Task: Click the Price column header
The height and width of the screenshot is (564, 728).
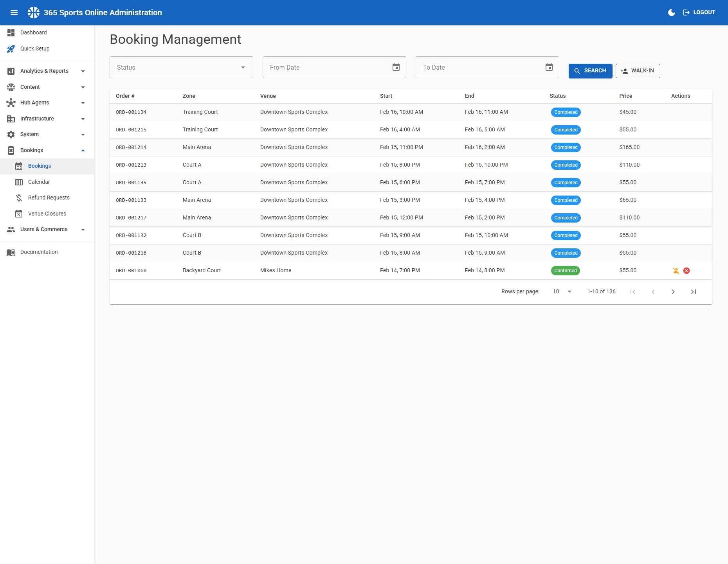Action: click(625, 96)
